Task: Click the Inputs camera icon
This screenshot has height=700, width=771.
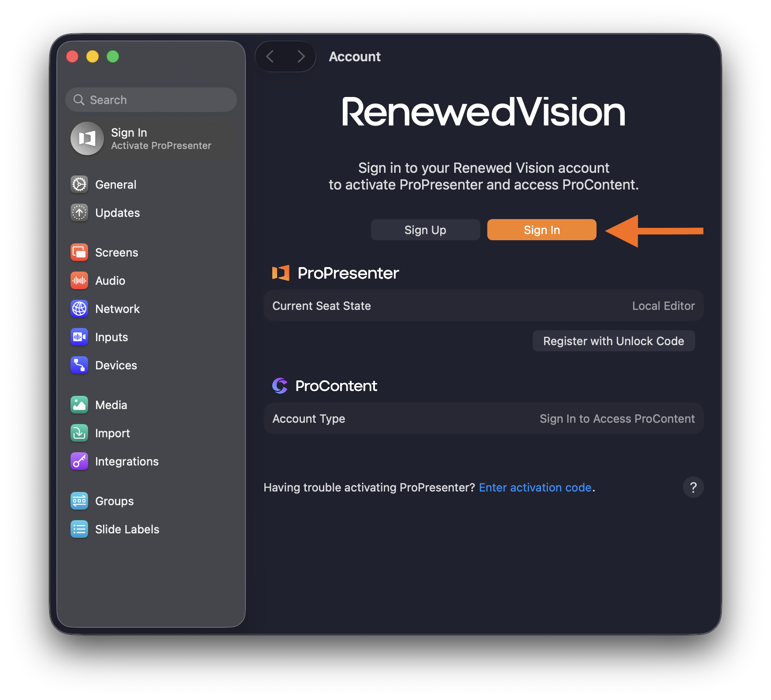Action: [79, 337]
